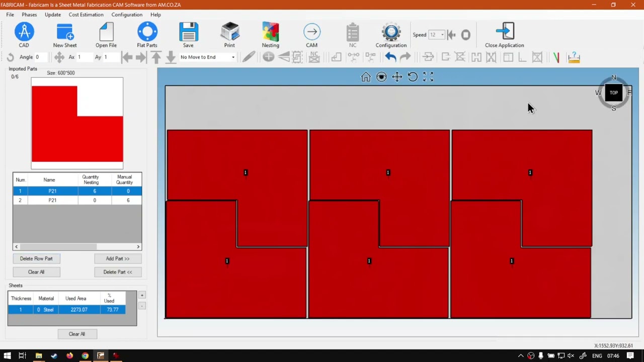Select the highlighted part row 1 P21

[77, 191]
